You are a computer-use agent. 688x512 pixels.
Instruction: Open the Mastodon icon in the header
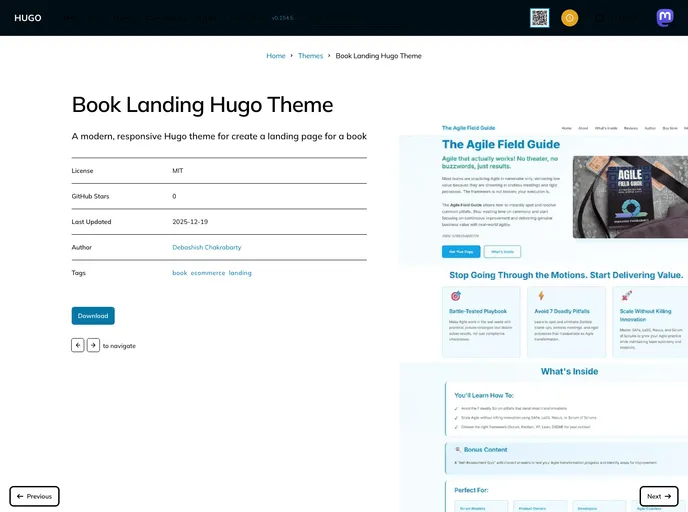(x=665, y=18)
